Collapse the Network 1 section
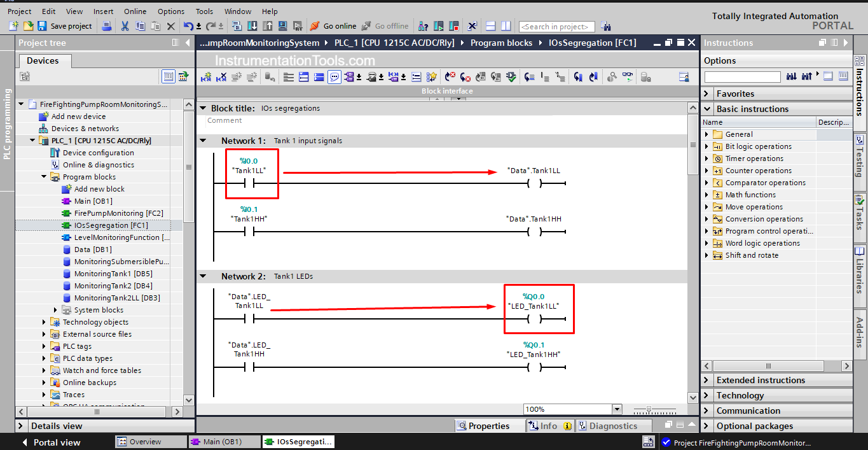Screen dimensions: 868x450 [203, 141]
